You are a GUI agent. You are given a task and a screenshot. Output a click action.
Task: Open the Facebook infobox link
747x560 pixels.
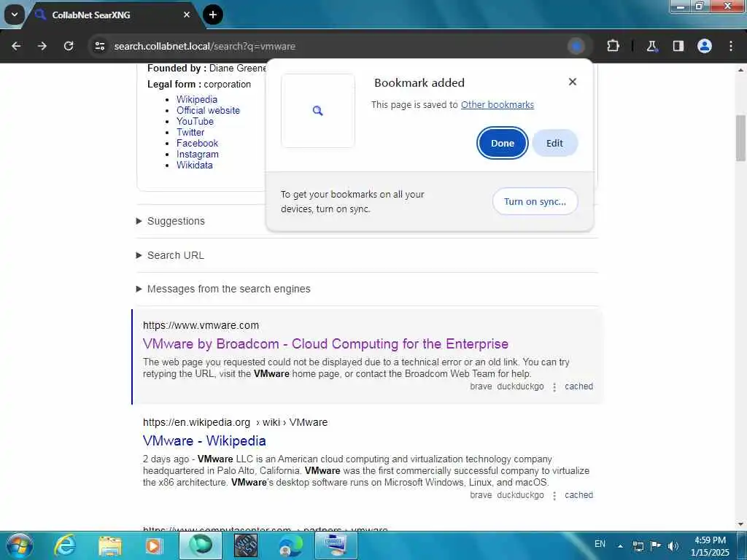click(197, 144)
